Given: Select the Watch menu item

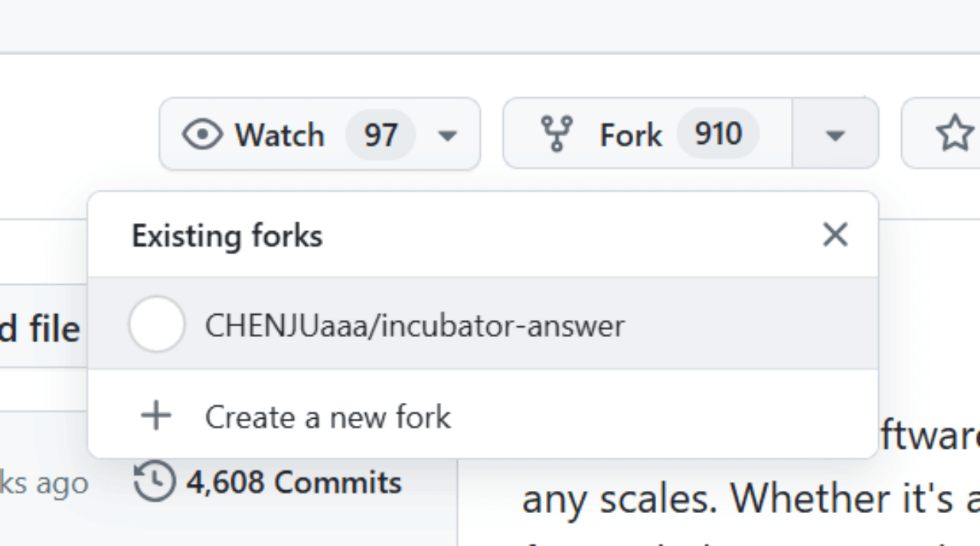Looking at the screenshot, I should coord(279,134).
